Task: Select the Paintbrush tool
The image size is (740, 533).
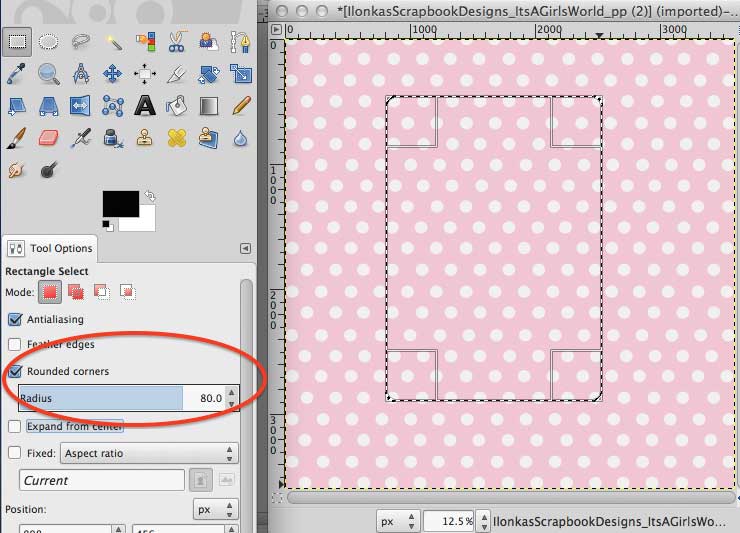Action: 17,138
